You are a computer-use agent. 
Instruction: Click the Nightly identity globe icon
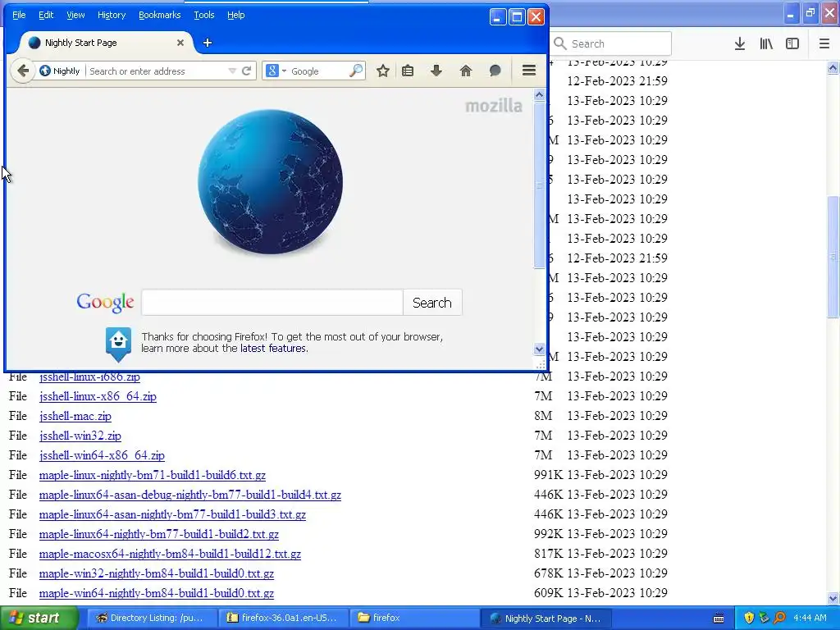(x=45, y=71)
